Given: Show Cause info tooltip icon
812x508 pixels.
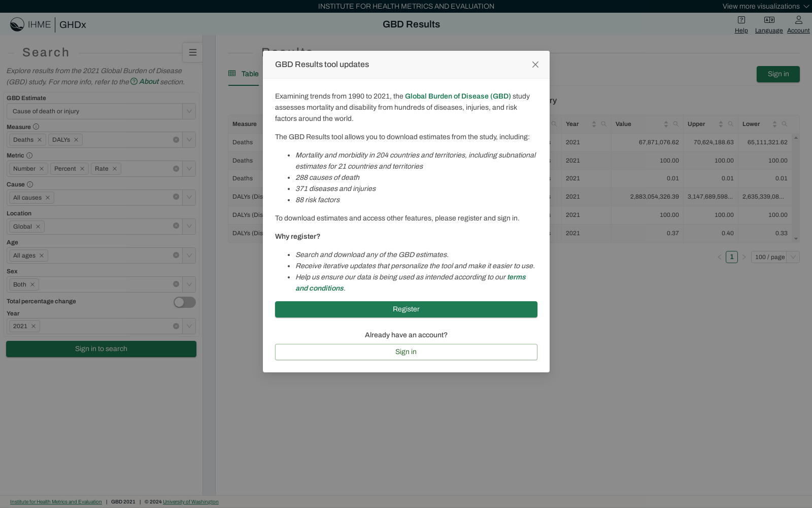Looking at the screenshot, I should [30, 184].
